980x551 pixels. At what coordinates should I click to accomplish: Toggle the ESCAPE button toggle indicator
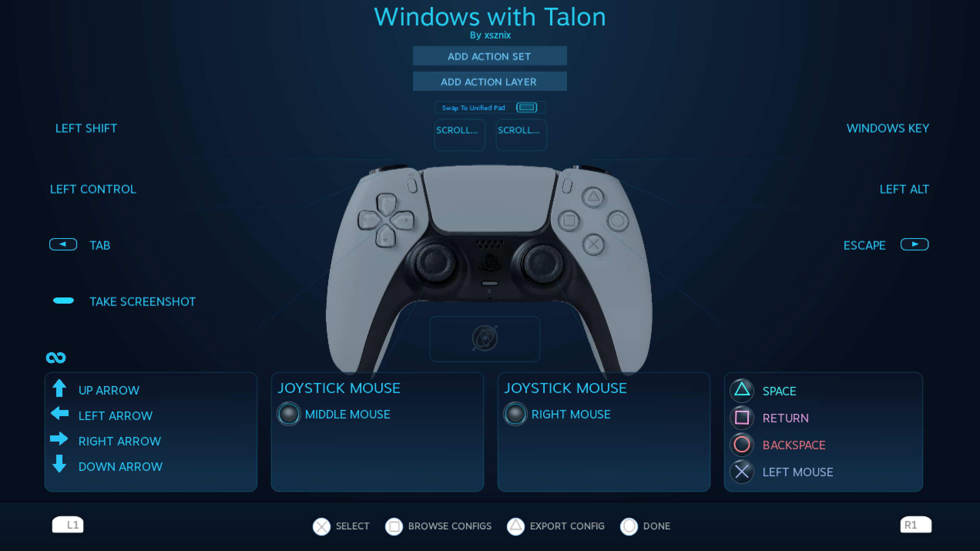point(915,245)
